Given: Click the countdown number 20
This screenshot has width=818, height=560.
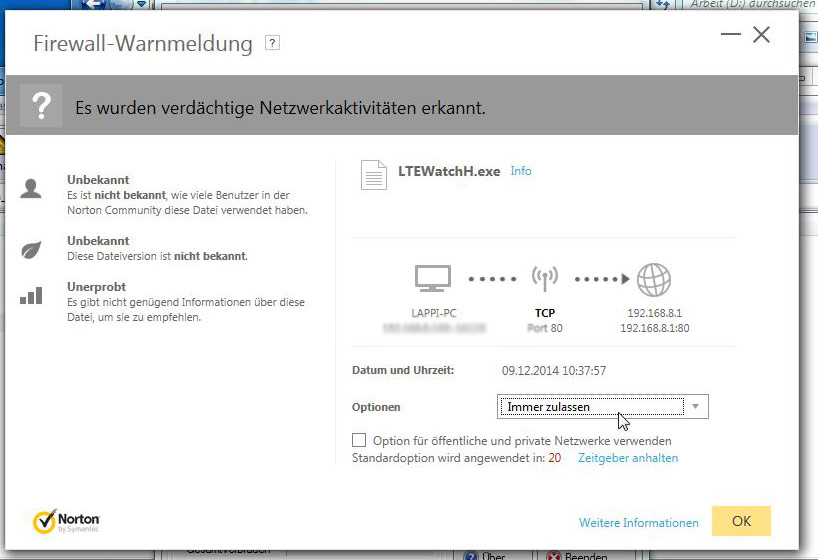Looking at the screenshot, I should point(555,458).
